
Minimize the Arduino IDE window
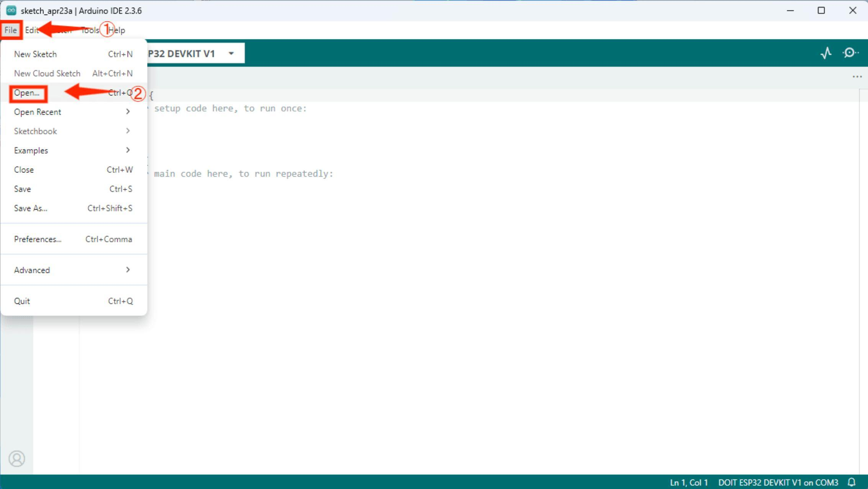coord(790,10)
